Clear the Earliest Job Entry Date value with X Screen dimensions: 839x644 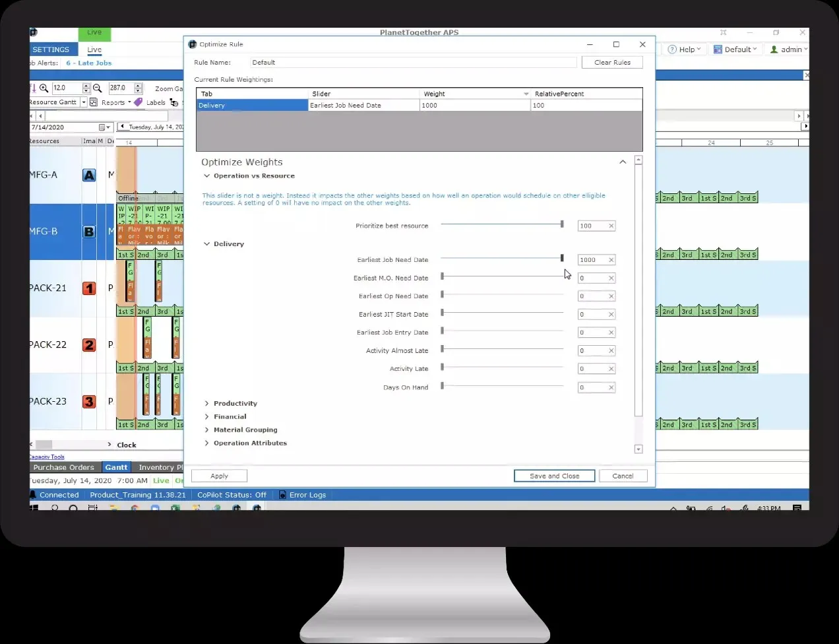611,333
